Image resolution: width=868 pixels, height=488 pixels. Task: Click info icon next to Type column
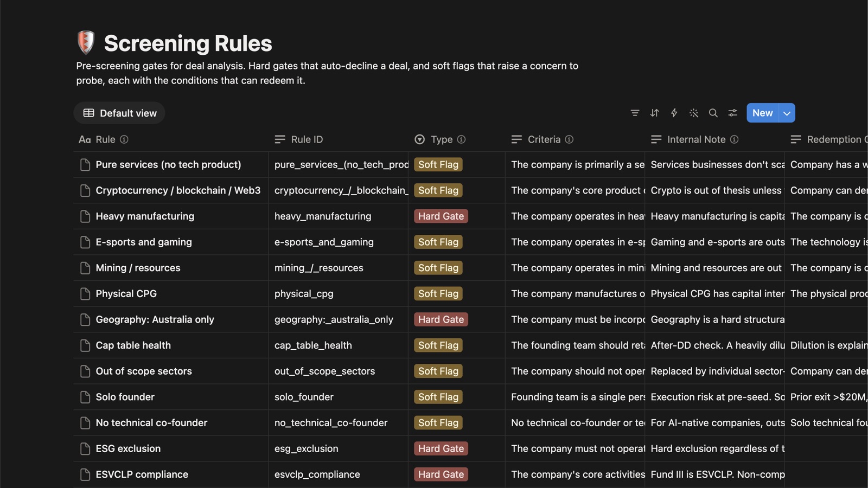pos(461,139)
